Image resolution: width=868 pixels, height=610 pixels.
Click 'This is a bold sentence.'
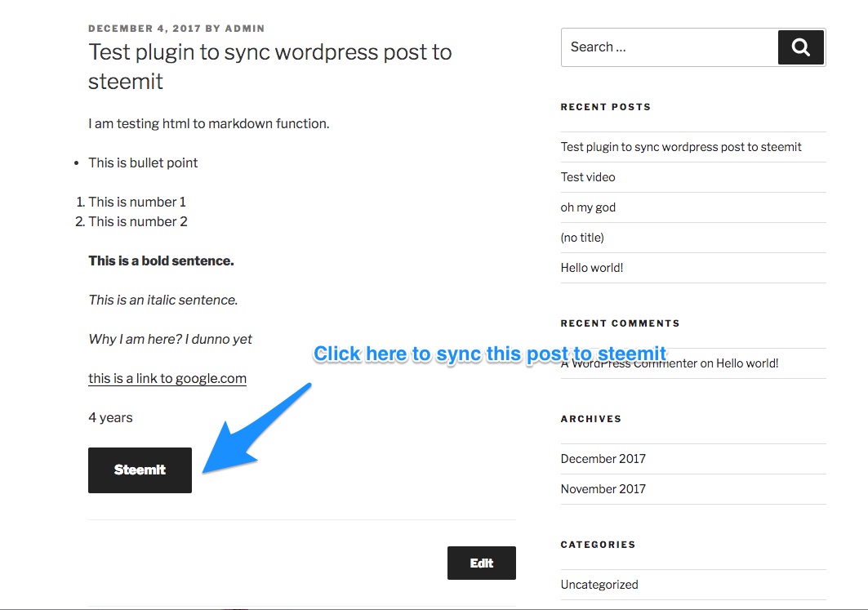pyautogui.click(x=161, y=260)
